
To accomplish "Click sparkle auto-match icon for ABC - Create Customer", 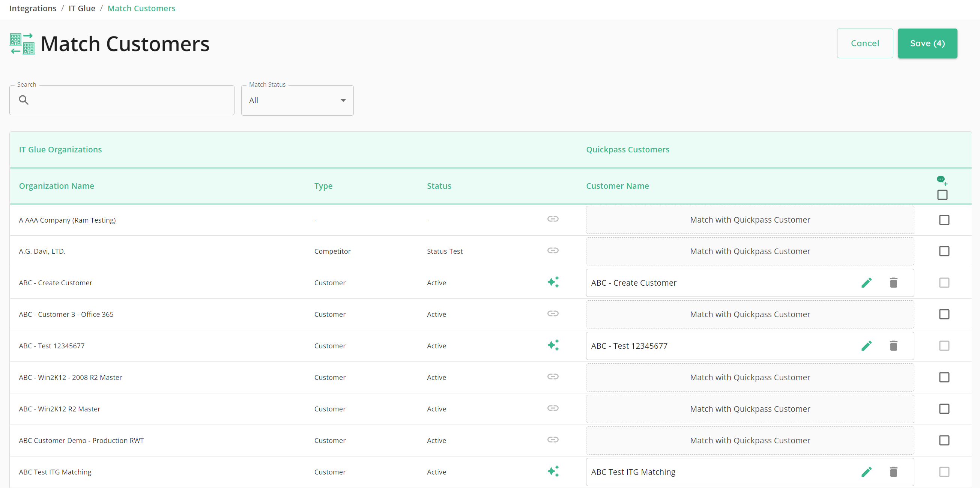I will 553,282.
